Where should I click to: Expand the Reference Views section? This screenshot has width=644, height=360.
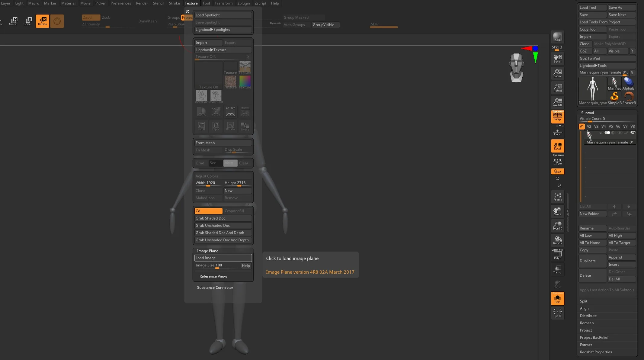pos(213,276)
